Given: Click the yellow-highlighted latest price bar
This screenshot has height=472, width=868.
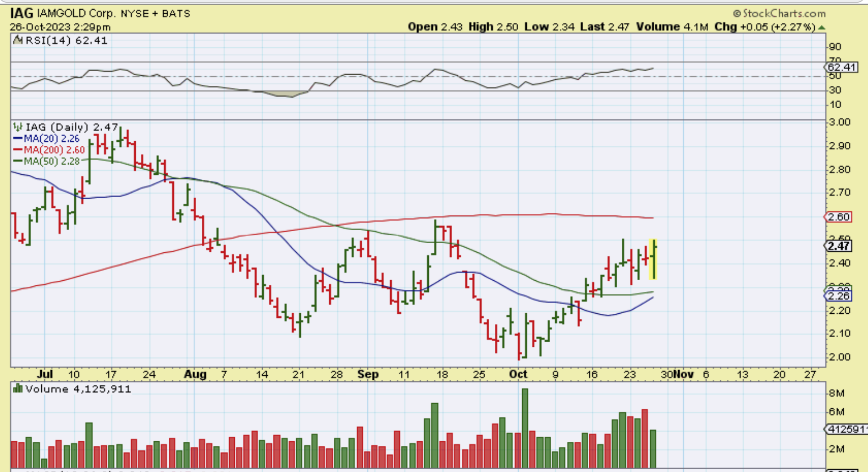Looking at the screenshot, I should 653,259.
